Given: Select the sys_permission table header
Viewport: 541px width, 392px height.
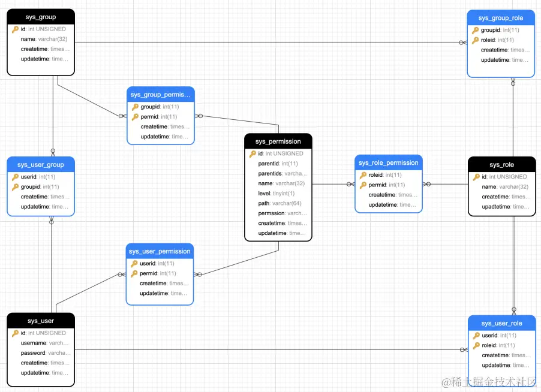Looking at the screenshot, I should click(278, 141).
